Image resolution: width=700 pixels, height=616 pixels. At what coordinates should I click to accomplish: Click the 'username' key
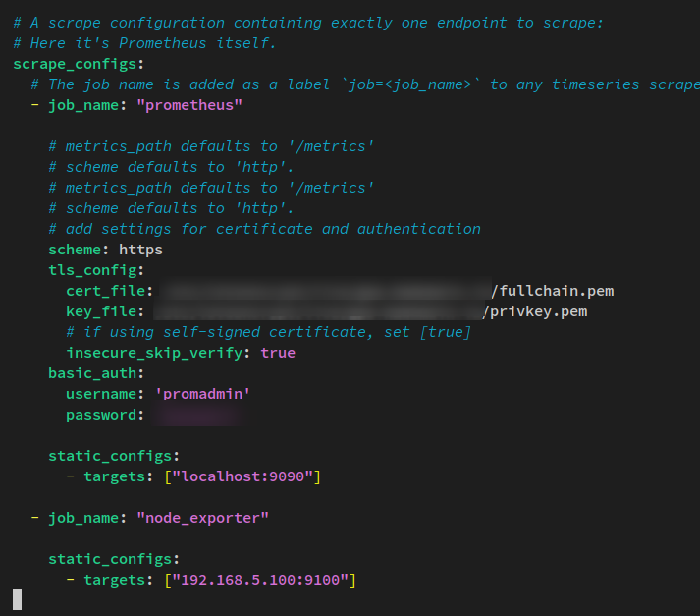click(101, 394)
